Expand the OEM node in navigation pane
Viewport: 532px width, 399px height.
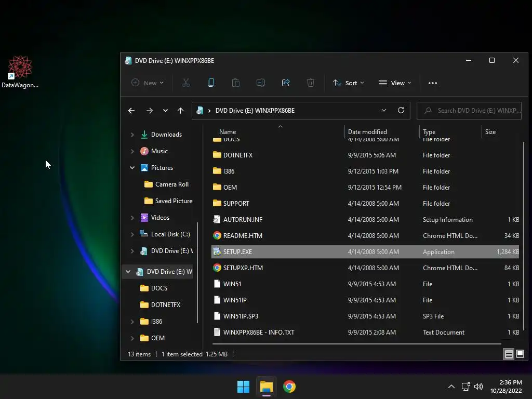coord(132,338)
